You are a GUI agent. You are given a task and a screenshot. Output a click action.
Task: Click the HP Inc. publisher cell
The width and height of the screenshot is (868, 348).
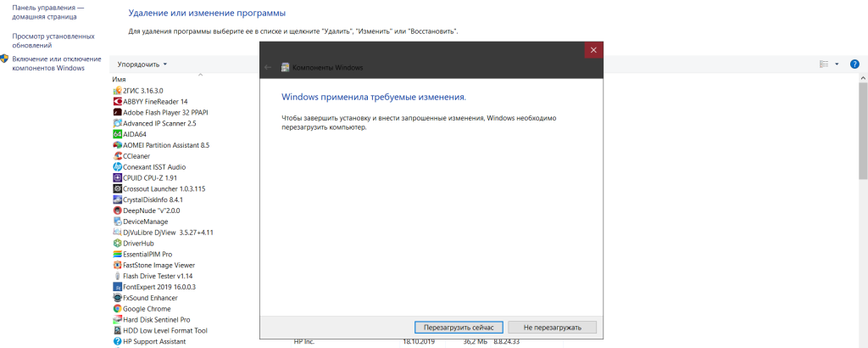pos(303,342)
